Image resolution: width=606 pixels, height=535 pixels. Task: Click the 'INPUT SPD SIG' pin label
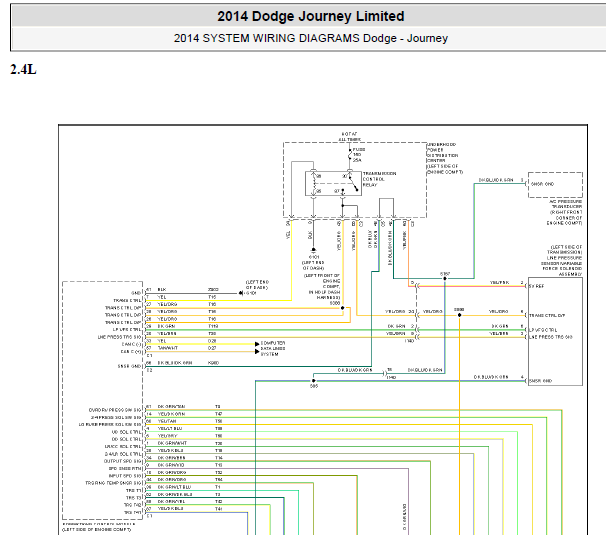click(x=125, y=476)
